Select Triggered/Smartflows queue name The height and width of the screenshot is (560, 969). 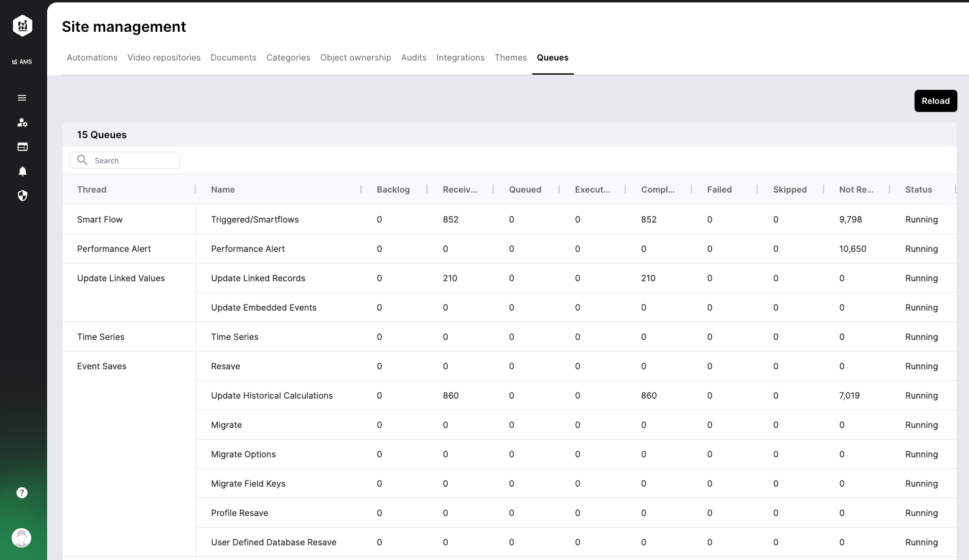(254, 219)
